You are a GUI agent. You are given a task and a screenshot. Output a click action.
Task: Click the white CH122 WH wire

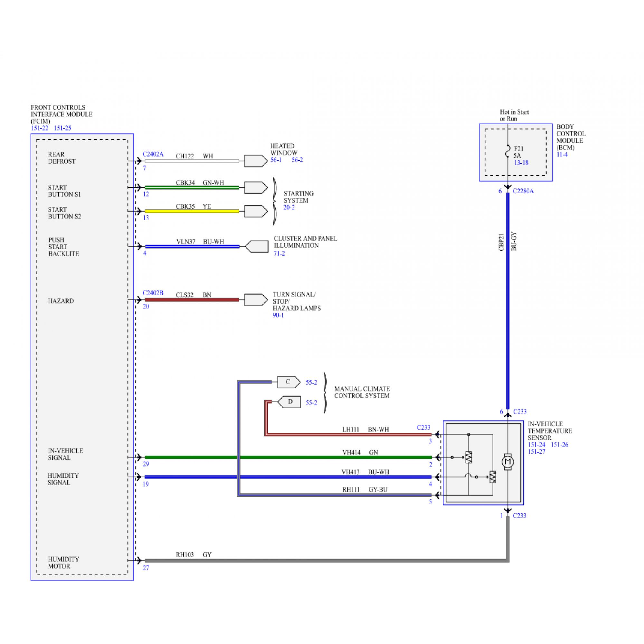[192, 161]
